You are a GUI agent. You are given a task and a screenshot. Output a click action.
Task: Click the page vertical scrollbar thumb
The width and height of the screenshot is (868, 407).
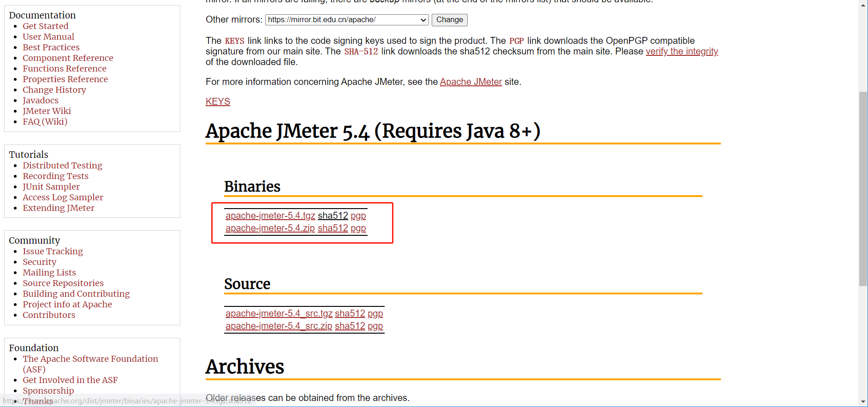pos(863,189)
